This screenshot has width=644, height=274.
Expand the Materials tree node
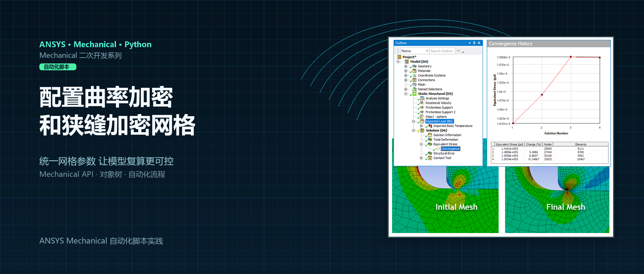[x=406, y=71]
